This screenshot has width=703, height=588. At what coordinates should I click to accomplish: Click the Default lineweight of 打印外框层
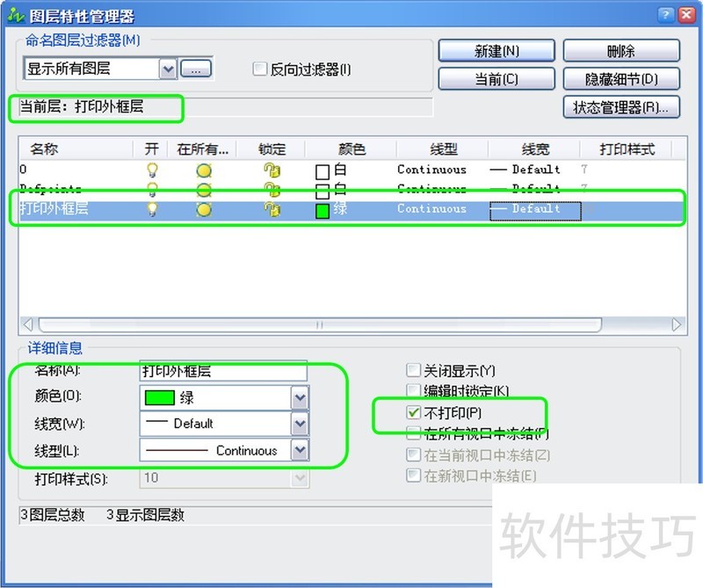(x=535, y=211)
